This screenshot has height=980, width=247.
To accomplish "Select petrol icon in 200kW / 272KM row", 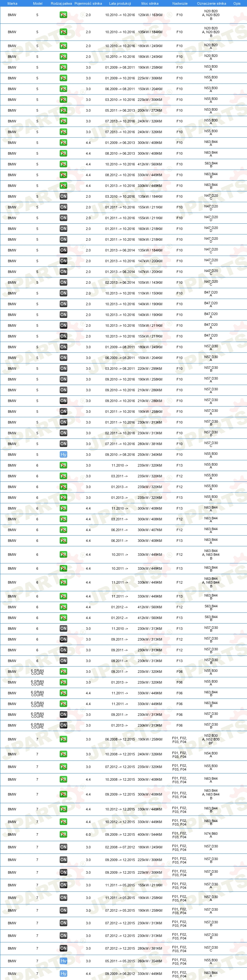I will [x=63, y=110].
